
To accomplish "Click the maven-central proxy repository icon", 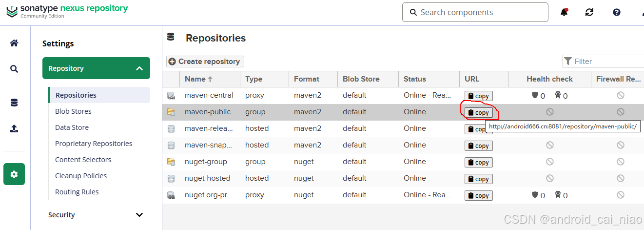I will (171, 95).
